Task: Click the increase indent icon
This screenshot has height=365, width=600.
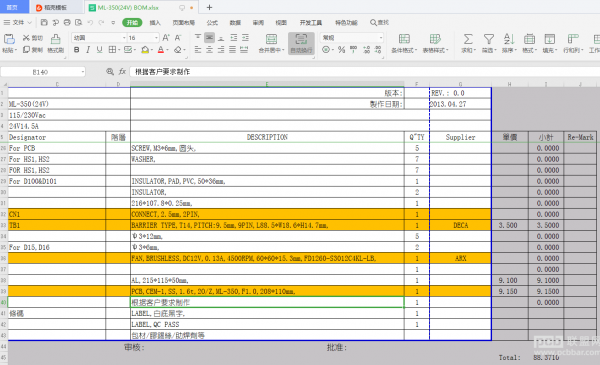Action: [245, 37]
